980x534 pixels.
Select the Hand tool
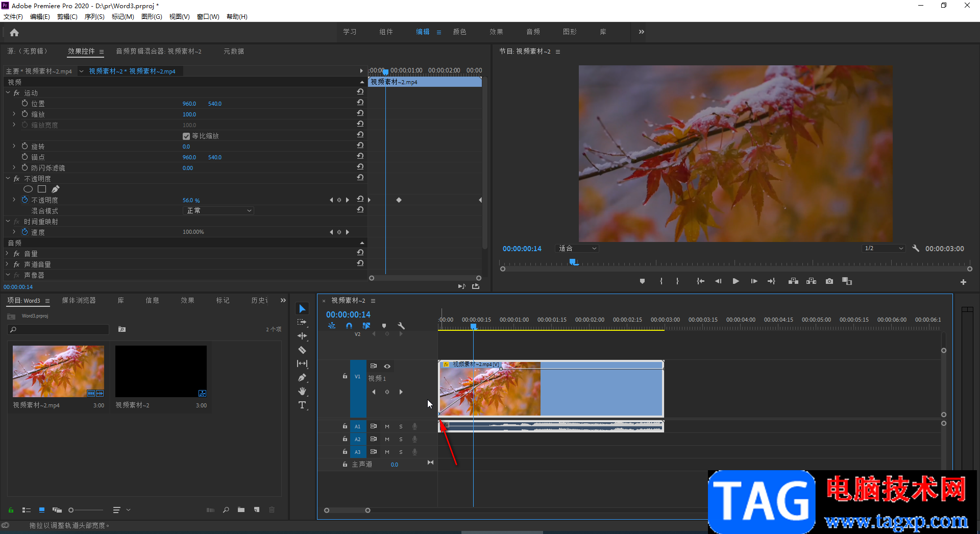[302, 391]
